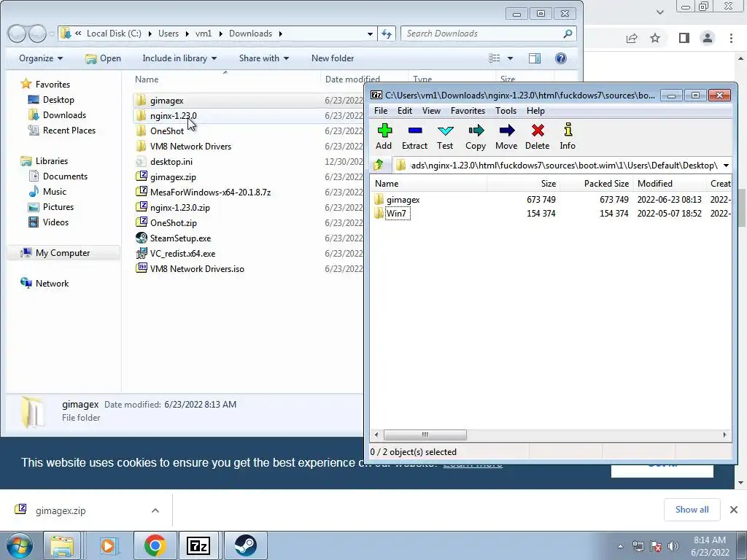This screenshot has width=747, height=560.
Task: Open the Windows Start button
Action: [x=19, y=545]
